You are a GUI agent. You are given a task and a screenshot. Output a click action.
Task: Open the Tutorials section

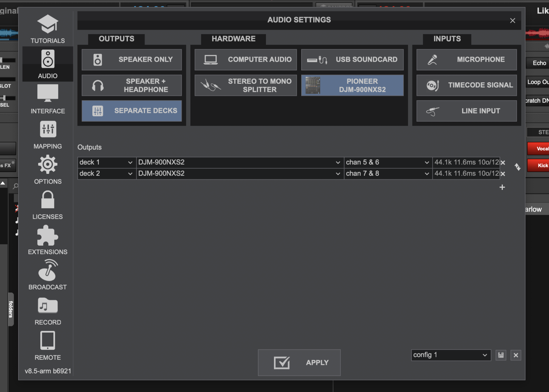point(48,29)
